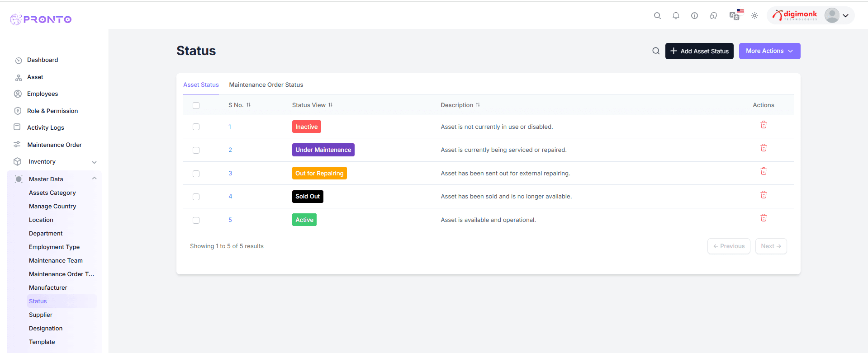
Task: Select the Status sidebar item
Action: (62, 301)
